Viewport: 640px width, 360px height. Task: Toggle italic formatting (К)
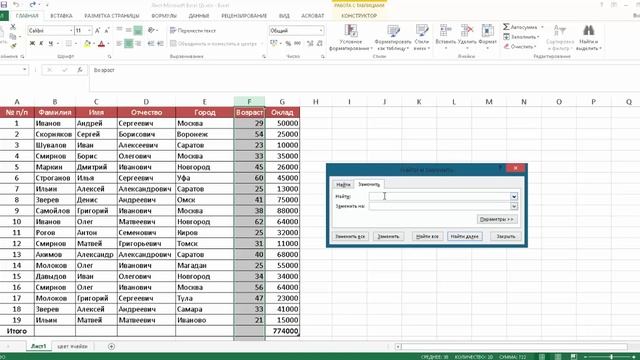click(x=41, y=43)
